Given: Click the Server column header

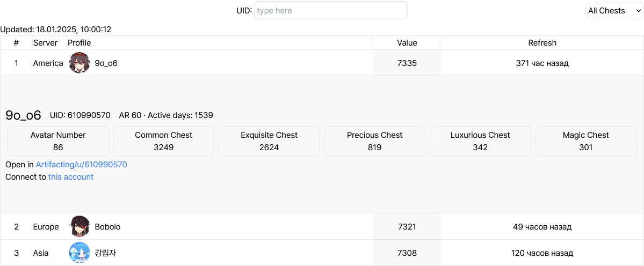Looking at the screenshot, I should coord(45,42).
